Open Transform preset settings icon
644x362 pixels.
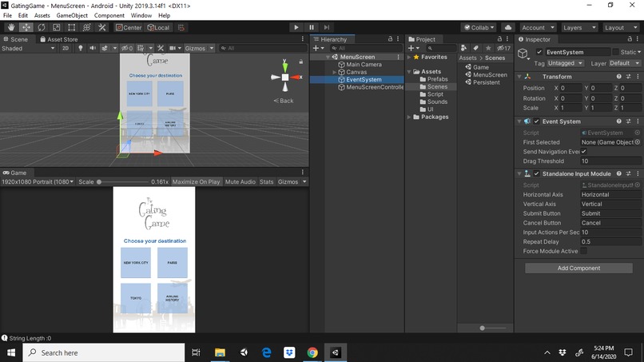628,77
